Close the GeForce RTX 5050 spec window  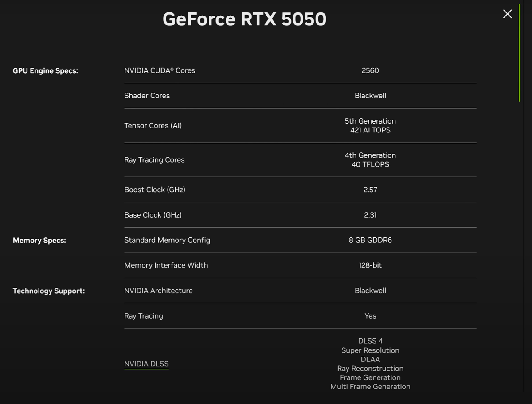point(507,14)
